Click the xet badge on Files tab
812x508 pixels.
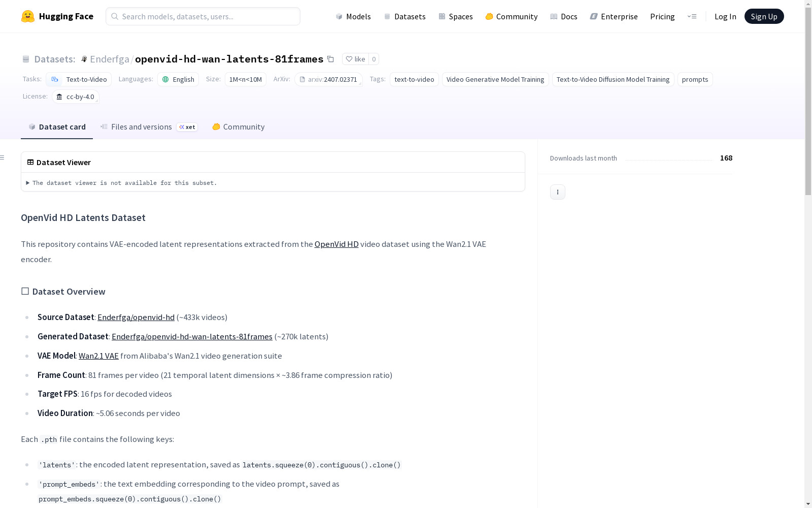(187, 127)
